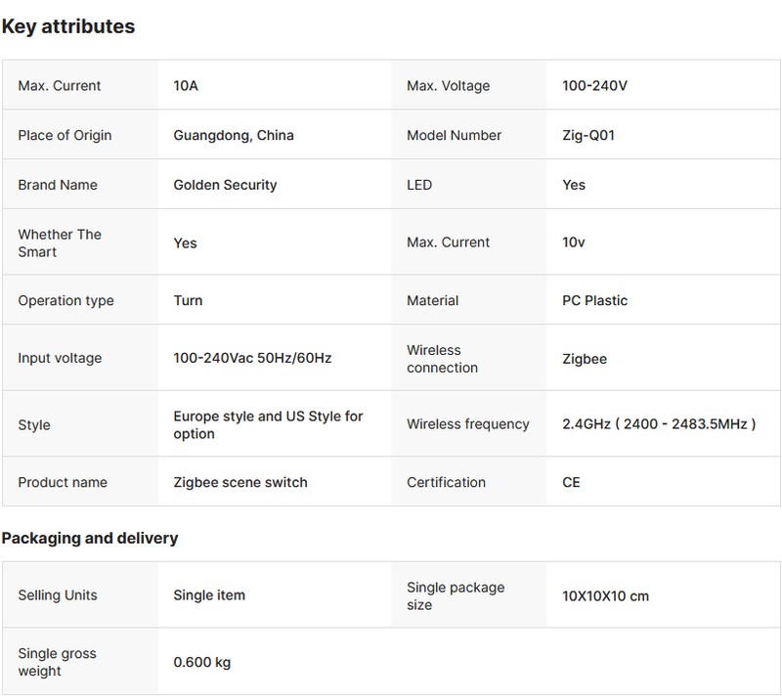
Task: Click the "Operation type" label
Action: pyautogui.click(x=65, y=300)
